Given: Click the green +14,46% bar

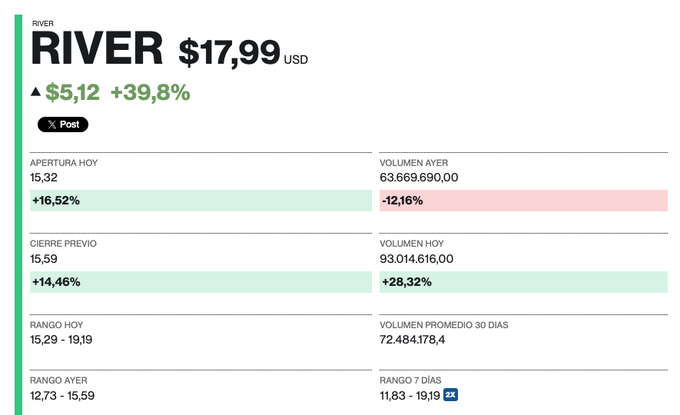Looking at the screenshot, I should coord(200,282).
